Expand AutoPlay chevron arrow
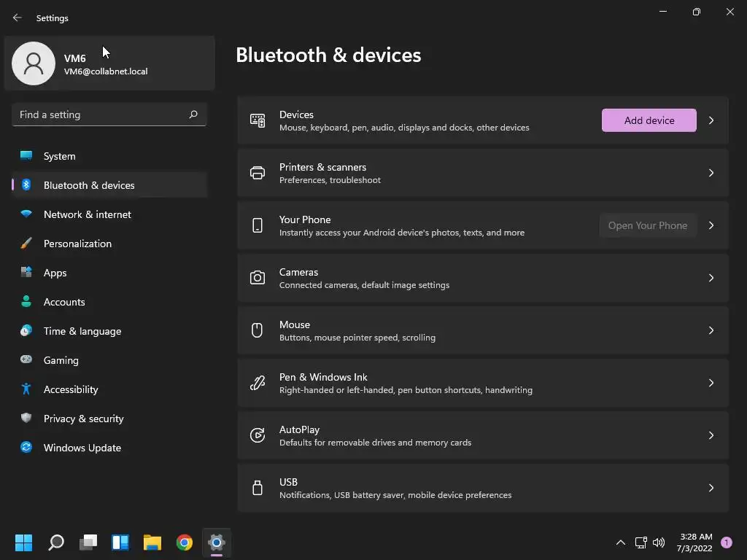 click(x=711, y=435)
